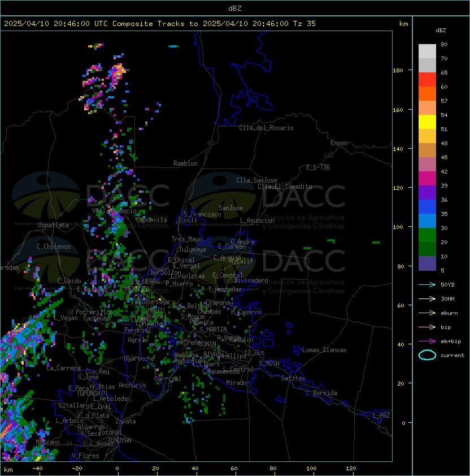
Task: Click the 'Zapata' map label
Action: pos(125,421)
